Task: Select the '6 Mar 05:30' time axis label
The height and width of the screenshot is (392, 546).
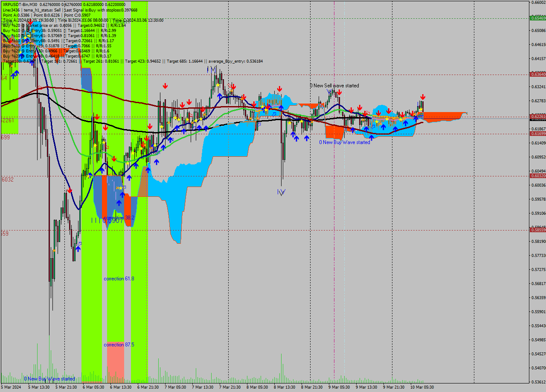Action: (93, 387)
